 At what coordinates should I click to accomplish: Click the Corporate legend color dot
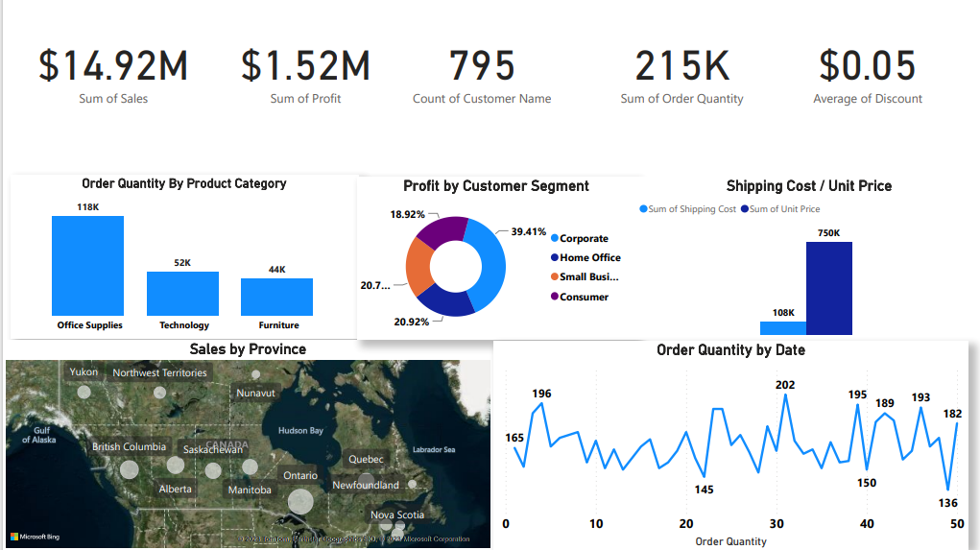pyautogui.click(x=555, y=238)
